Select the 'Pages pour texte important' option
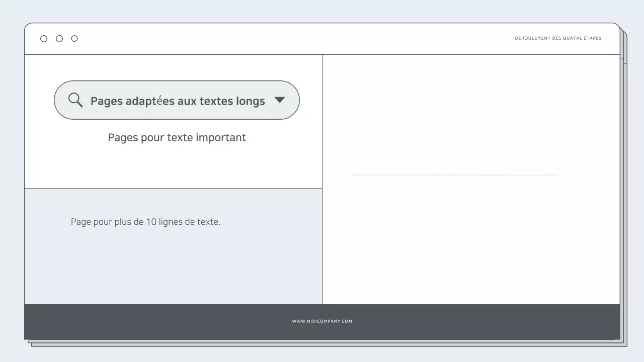 177,137
